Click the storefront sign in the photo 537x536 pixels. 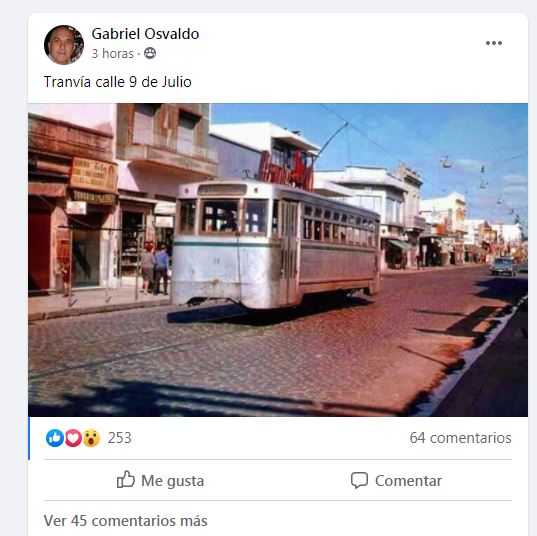(x=94, y=175)
